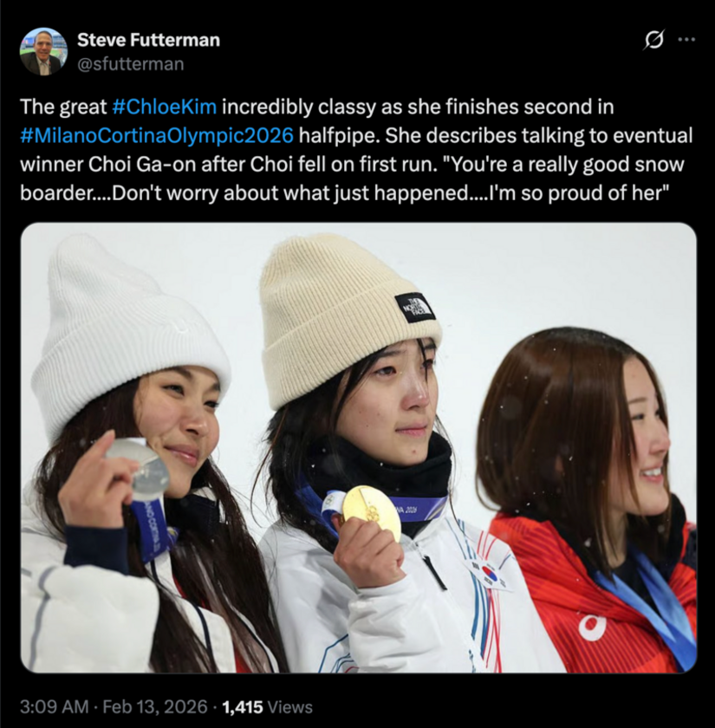Click the gold medal in the photo

tap(372, 512)
